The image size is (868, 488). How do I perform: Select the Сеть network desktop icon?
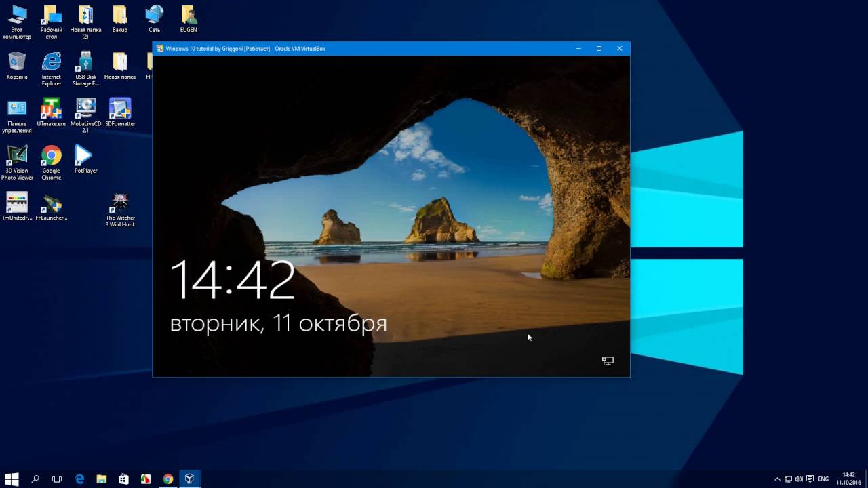tap(155, 20)
